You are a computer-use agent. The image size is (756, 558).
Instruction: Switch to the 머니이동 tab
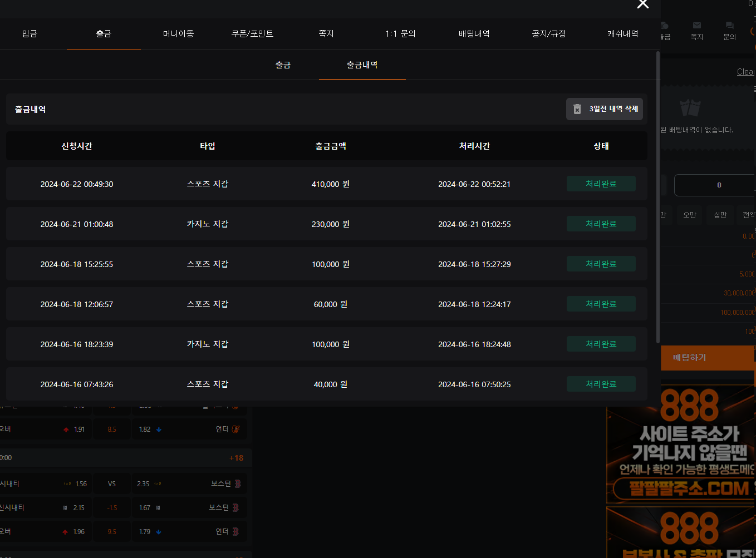pos(178,34)
